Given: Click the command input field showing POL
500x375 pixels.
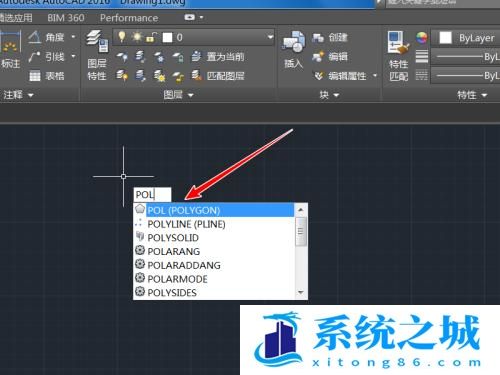Looking at the screenshot, I should tap(152, 195).
